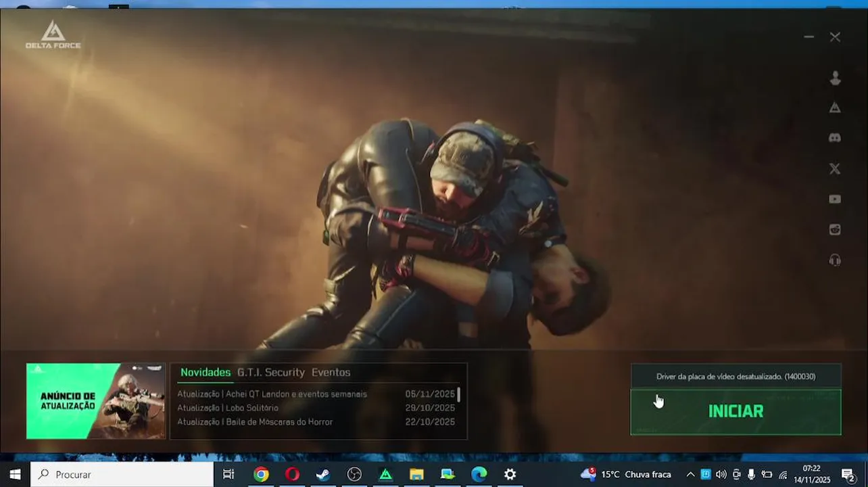
Task: Click the Procurar taskbar search box
Action: pyautogui.click(x=122, y=474)
